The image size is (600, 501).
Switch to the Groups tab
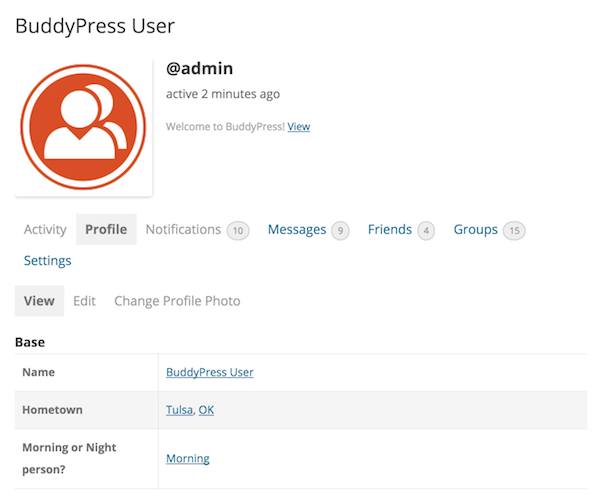coord(476,230)
